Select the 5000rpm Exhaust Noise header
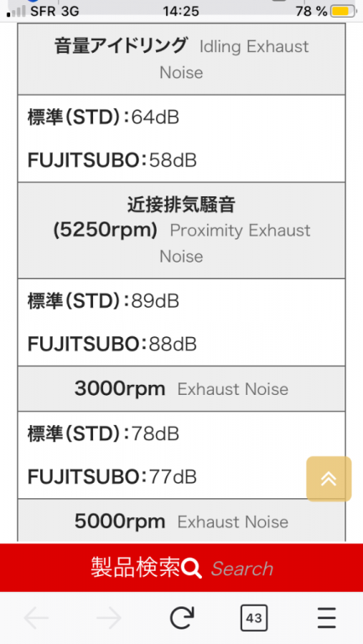Image resolution: width=363 pixels, height=644 pixels. point(181,522)
